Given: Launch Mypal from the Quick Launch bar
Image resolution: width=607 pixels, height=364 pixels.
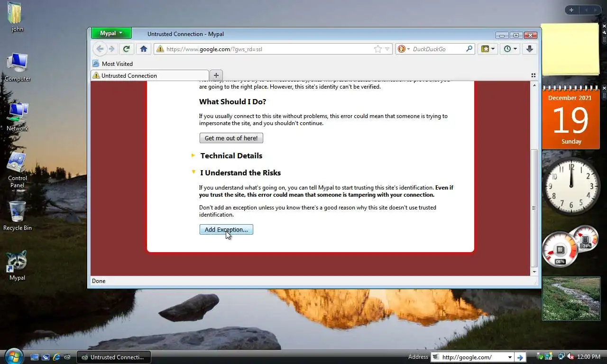Looking at the screenshot, I should pos(67,357).
